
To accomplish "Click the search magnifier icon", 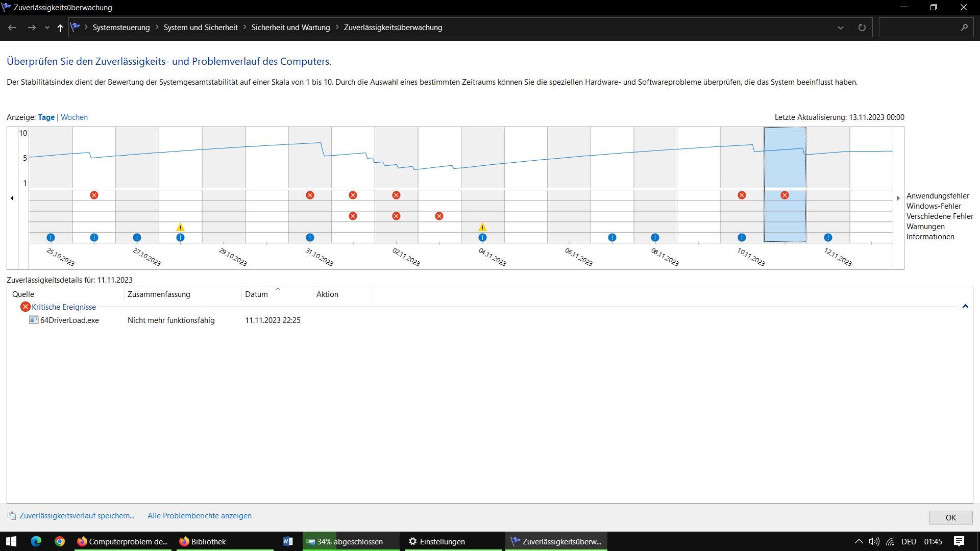I will 964,28.
